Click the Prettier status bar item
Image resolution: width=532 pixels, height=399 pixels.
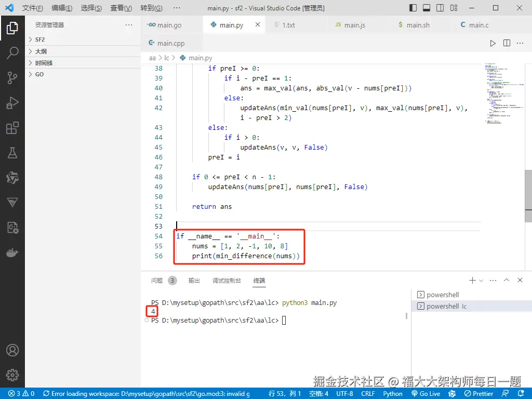coord(478,394)
